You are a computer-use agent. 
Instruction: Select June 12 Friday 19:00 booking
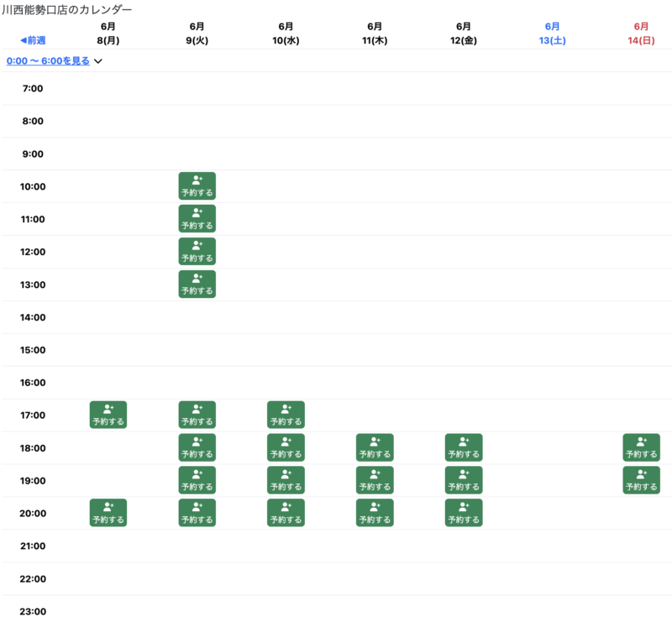point(464,480)
